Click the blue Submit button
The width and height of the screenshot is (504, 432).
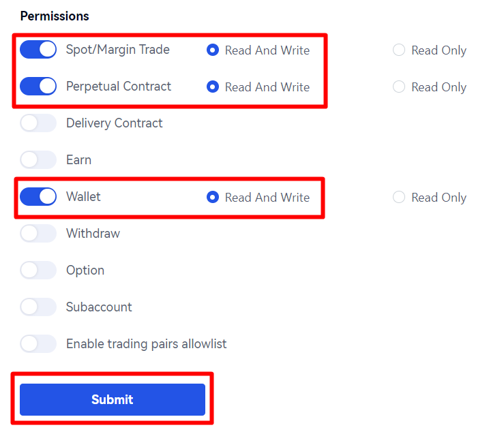pos(113,399)
